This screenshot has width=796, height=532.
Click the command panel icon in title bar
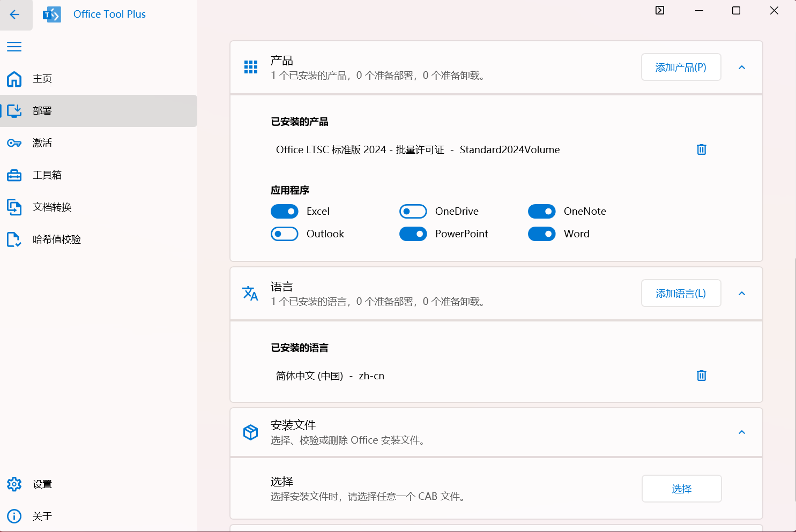click(x=660, y=10)
